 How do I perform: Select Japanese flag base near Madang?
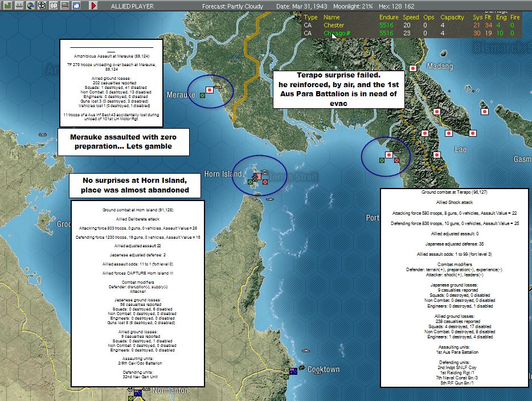(412, 68)
